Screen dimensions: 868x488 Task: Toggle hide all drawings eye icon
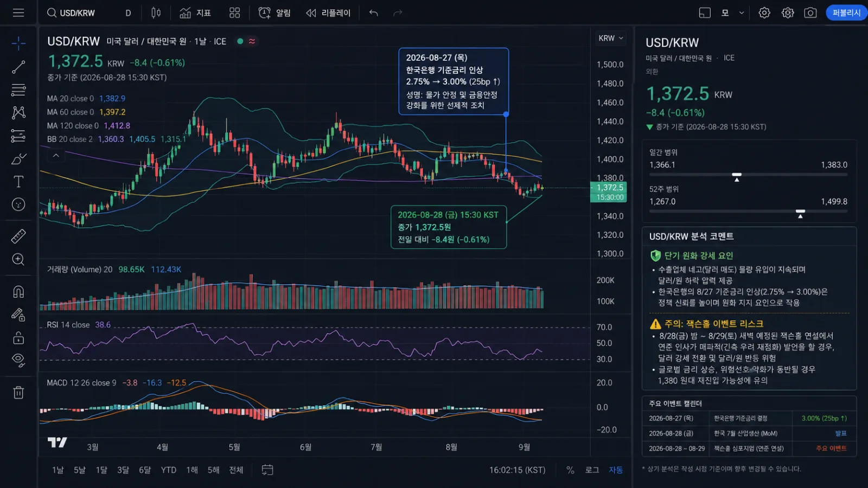point(18,360)
